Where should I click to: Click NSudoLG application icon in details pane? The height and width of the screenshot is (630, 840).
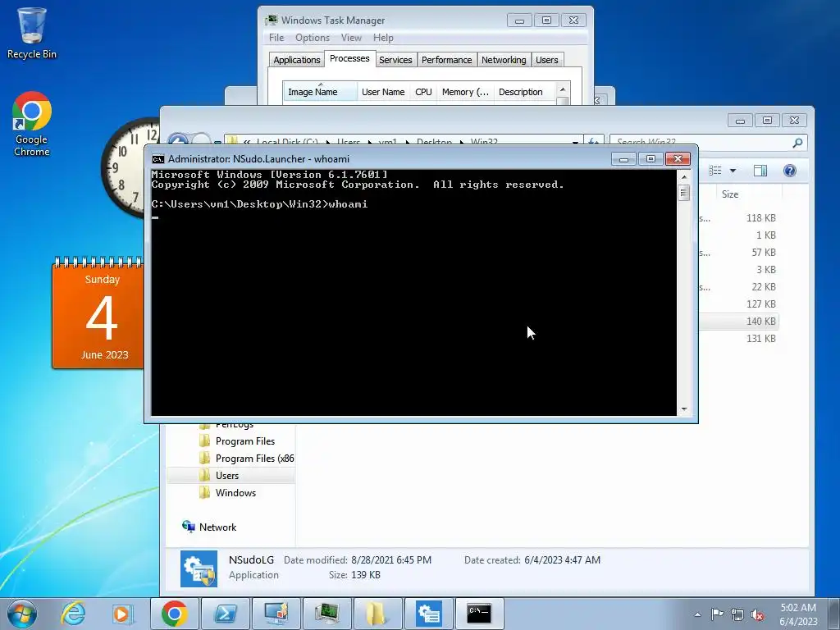tap(199, 568)
